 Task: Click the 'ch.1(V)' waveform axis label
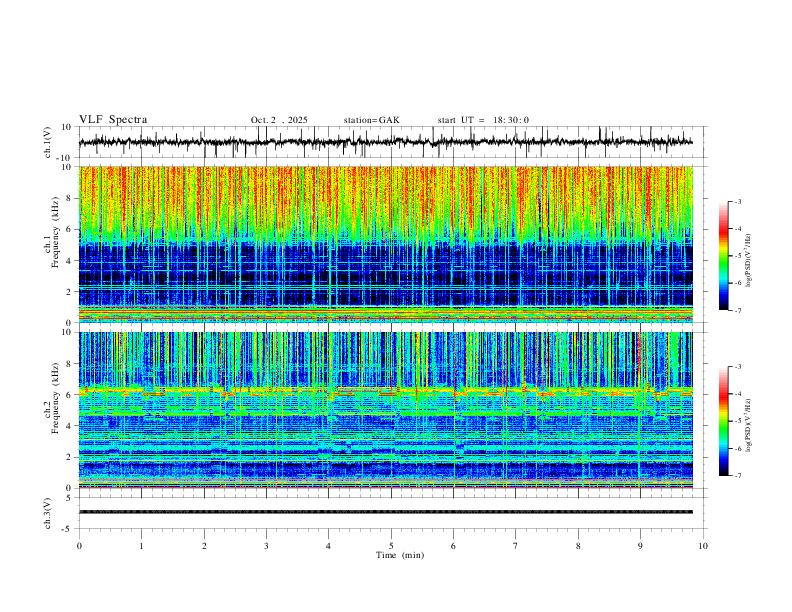coord(48,142)
